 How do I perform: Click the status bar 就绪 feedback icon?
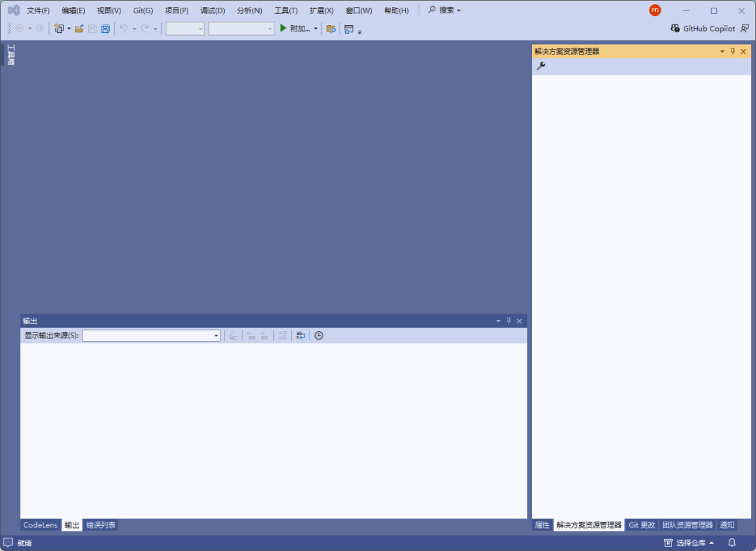click(x=8, y=543)
